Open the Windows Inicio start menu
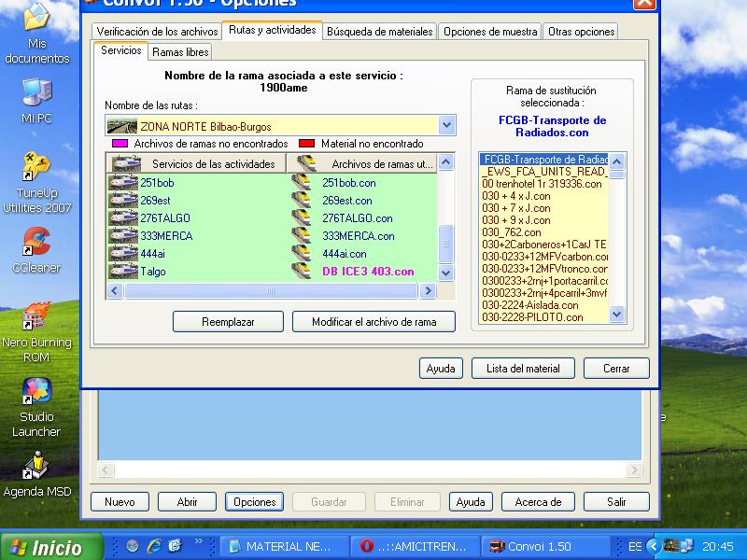Image resolution: width=747 pixels, height=560 pixels. [45, 547]
